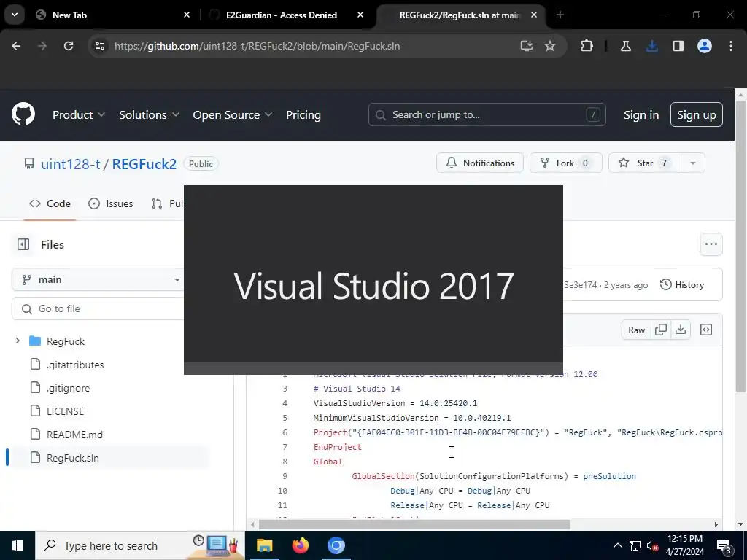Open the REGFuck2 repository link
The image size is (747, 560).
coord(144,164)
